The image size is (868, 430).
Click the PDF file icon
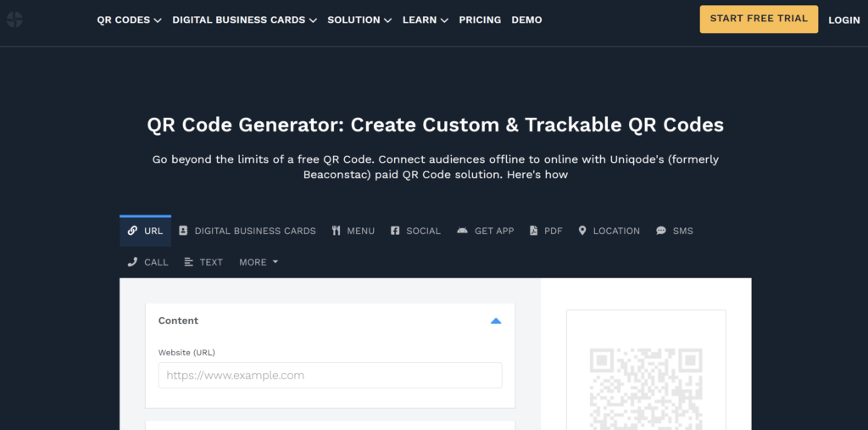click(534, 231)
